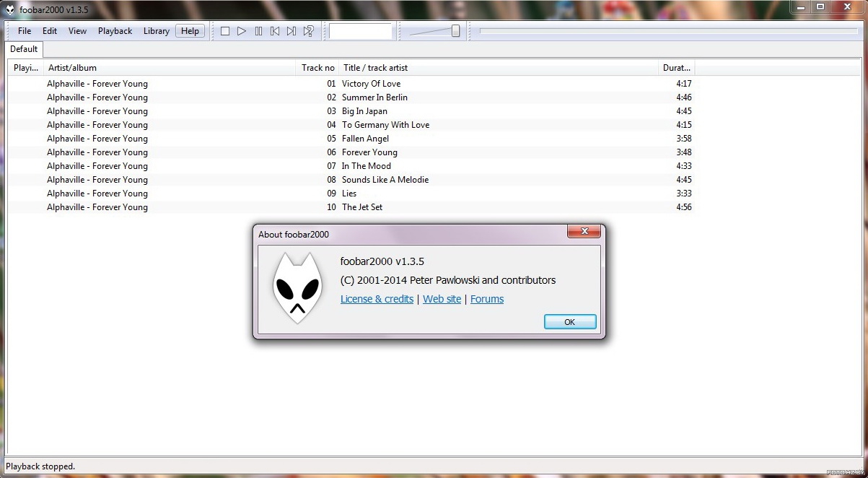Open the Help menu
868x478 pixels.
tap(190, 31)
